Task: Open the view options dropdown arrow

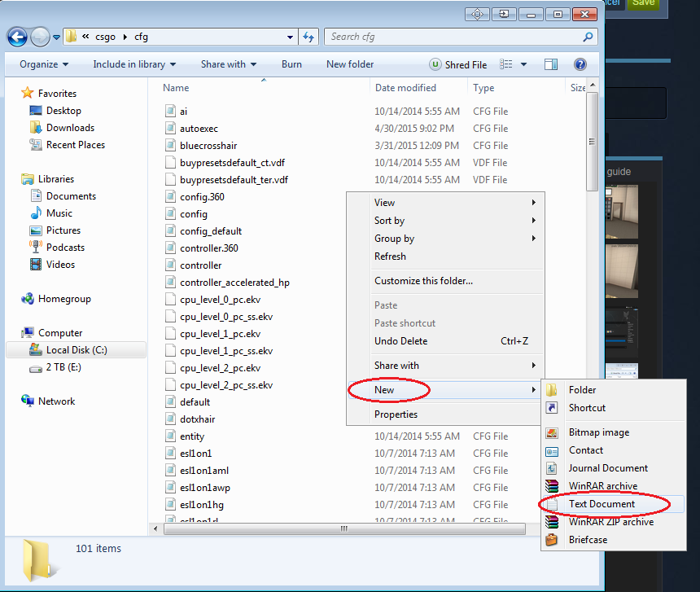Action: 523,64
